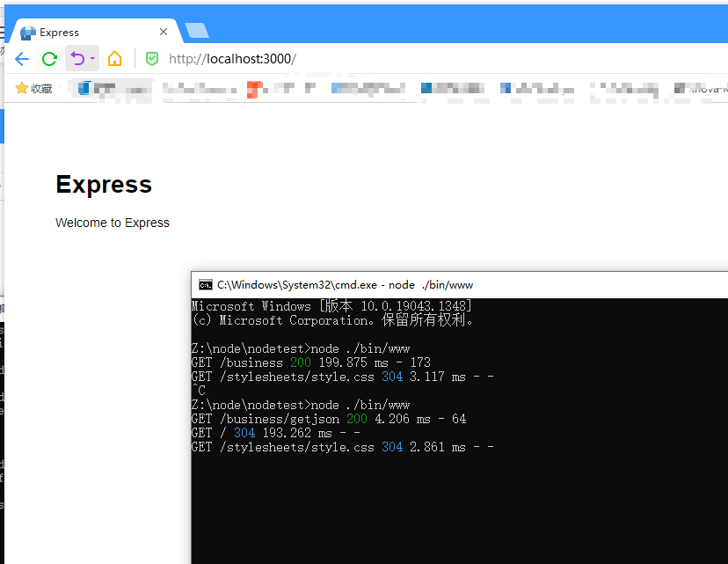Click the Express page heading
This screenshot has width=728, height=564.
[x=104, y=185]
